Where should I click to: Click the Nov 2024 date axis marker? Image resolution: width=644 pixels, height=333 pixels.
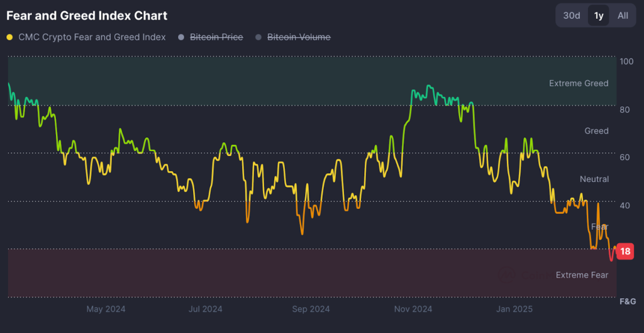pos(413,309)
